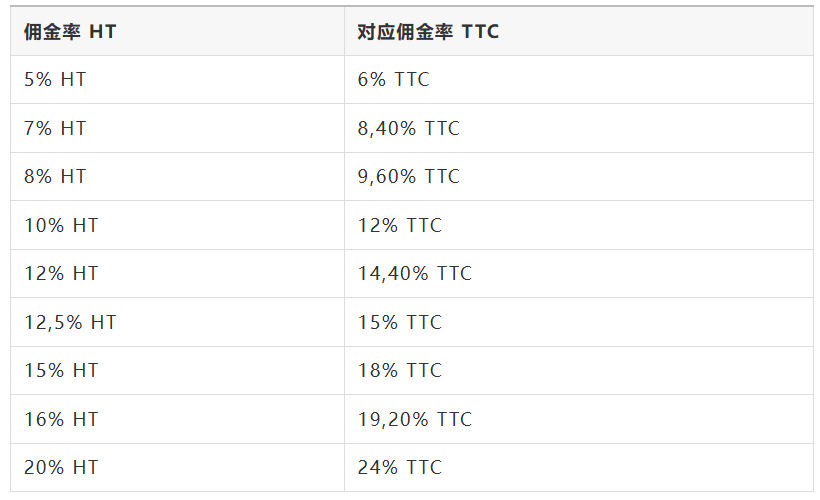Select the '8% HT' cell
820x500 pixels.
[56, 177]
